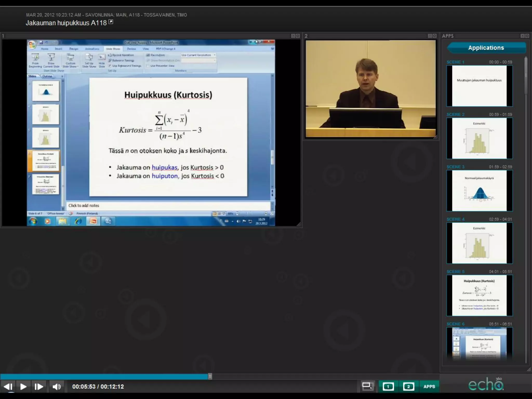Maximize panel 1 slide view
This screenshot has width=532, height=399.
click(x=293, y=36)
